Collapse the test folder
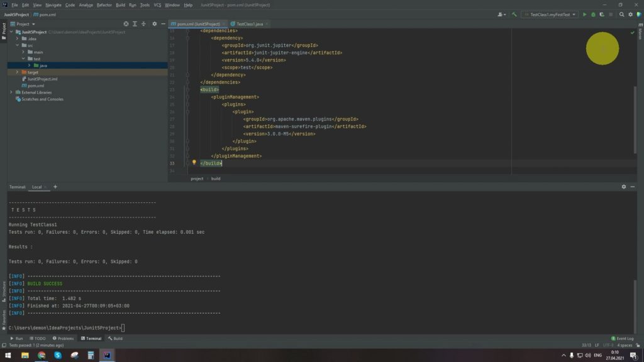 coord(23,58)
